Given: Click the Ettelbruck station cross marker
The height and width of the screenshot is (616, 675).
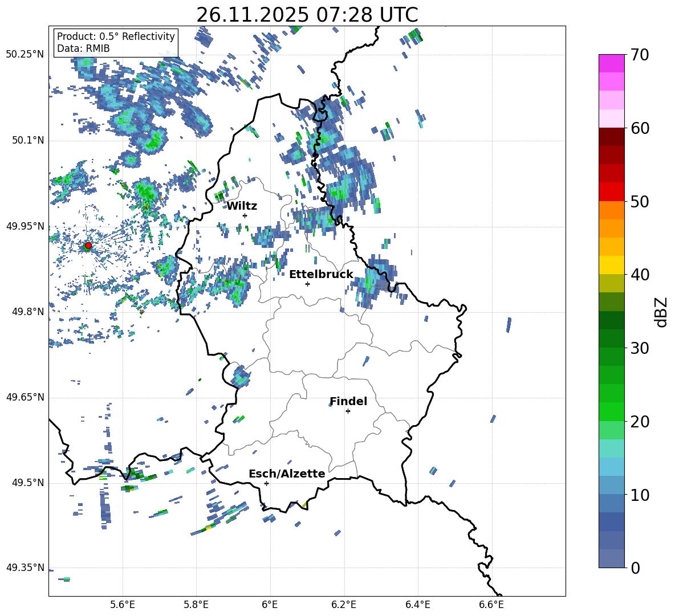Looking at the screenshot, I should [307, 284].
